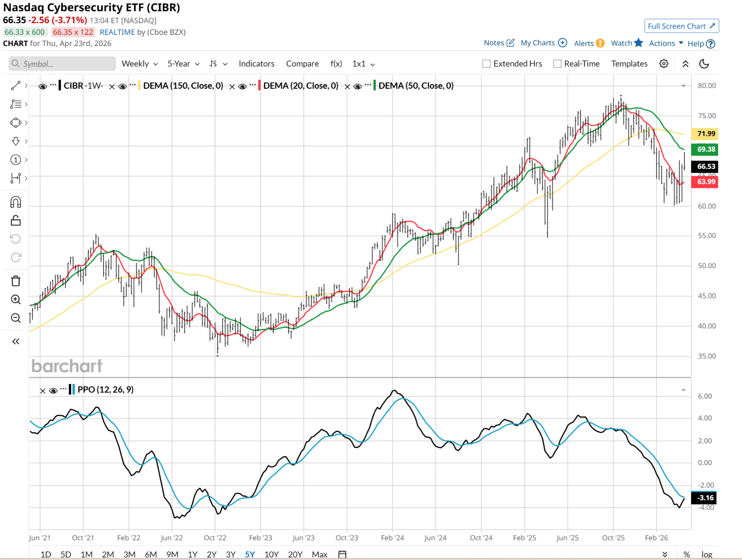The height and width of the screenshot is (560, 742).
Task: Click the Full Screen Chart button
Action: 681,26
